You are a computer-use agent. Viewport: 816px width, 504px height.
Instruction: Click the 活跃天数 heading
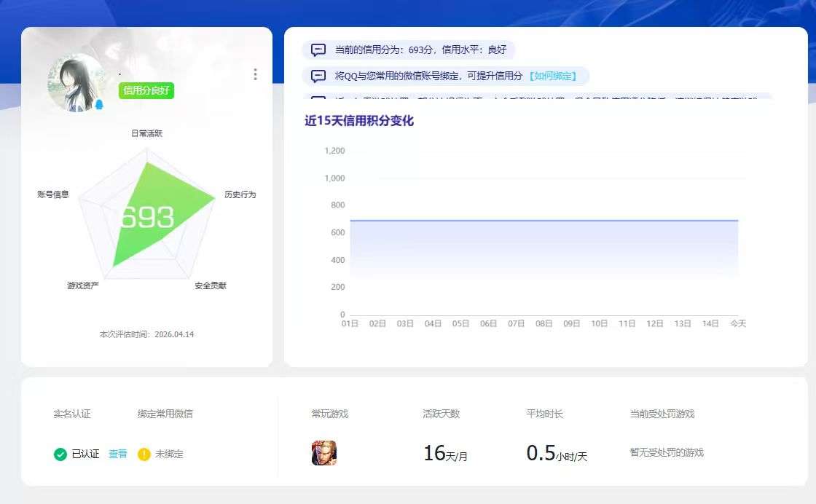(442, 414)
